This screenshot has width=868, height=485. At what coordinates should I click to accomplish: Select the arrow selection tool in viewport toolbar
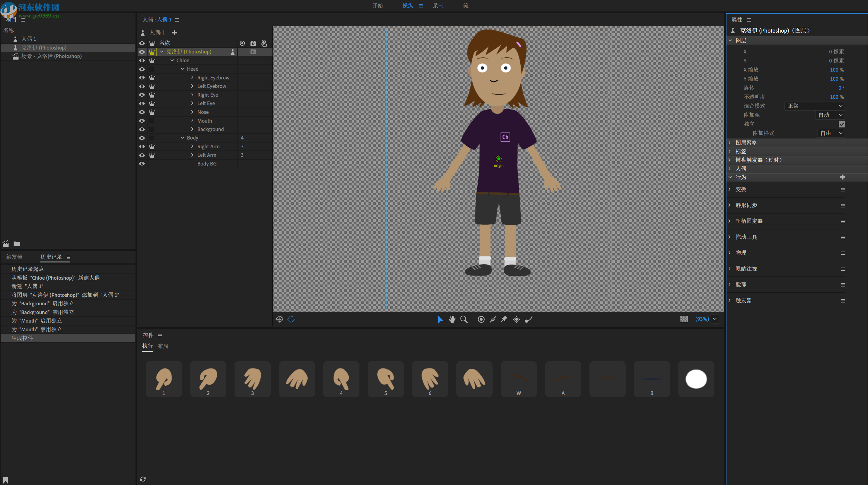[440, 320]
